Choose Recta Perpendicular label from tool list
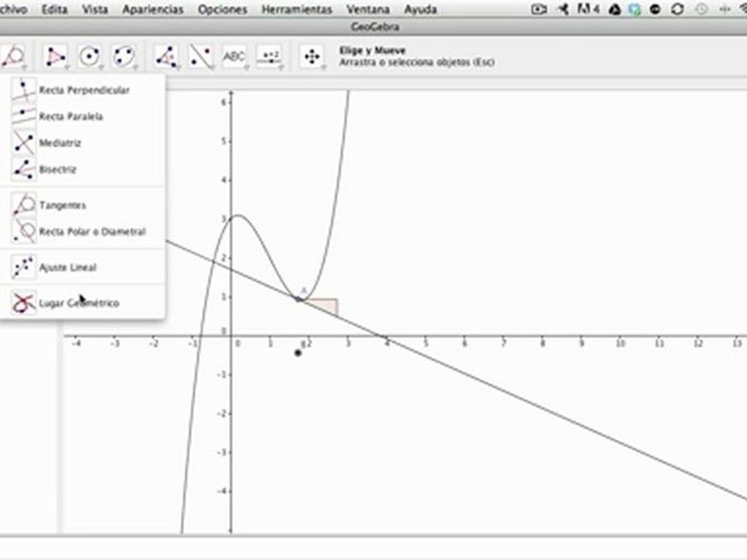 click(x=84, y=90)
